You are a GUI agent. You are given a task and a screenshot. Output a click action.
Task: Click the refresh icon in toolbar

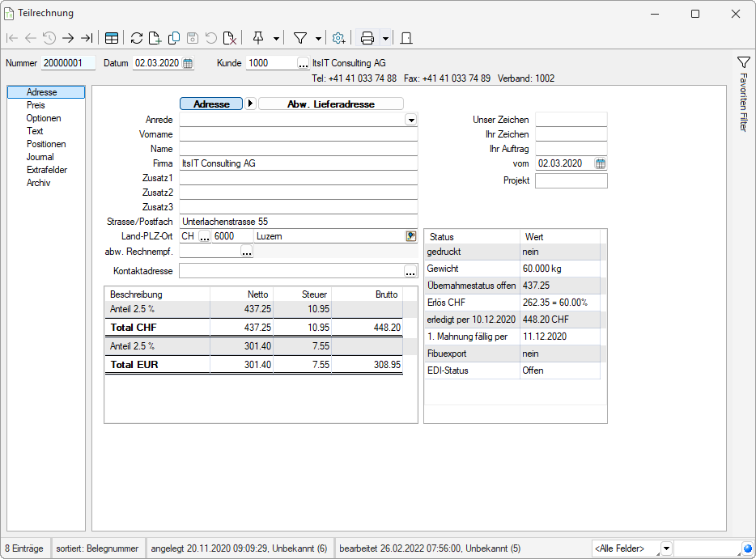[136, 38]
